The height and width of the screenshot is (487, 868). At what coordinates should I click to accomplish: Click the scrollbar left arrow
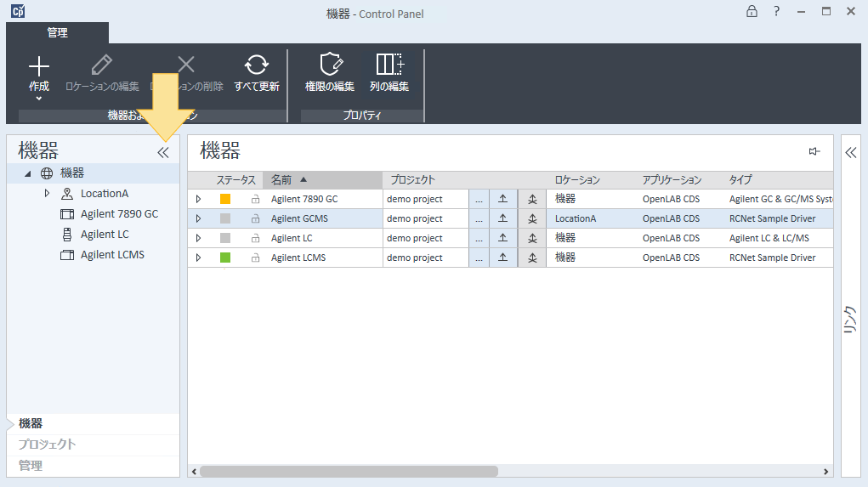pyautogui.click(x=194, y=472)
